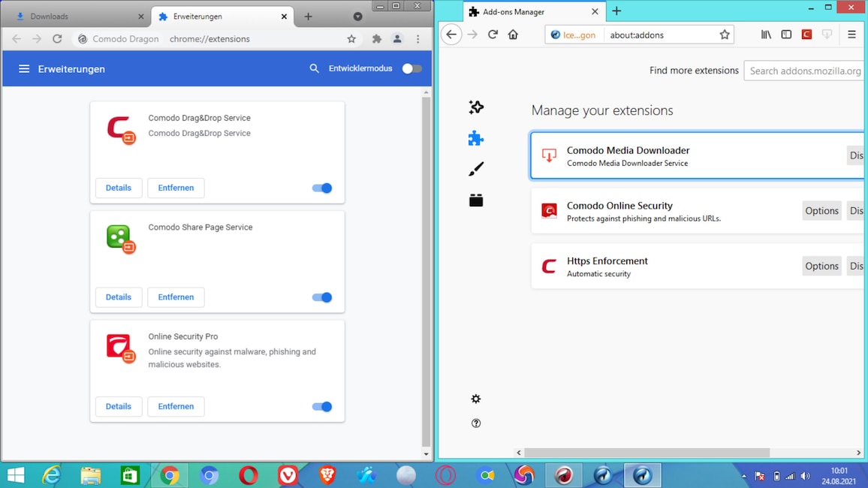The image size is (868, 488).
Task: Open Vivaldi browser from the taskbar
Action: [288, 475]
